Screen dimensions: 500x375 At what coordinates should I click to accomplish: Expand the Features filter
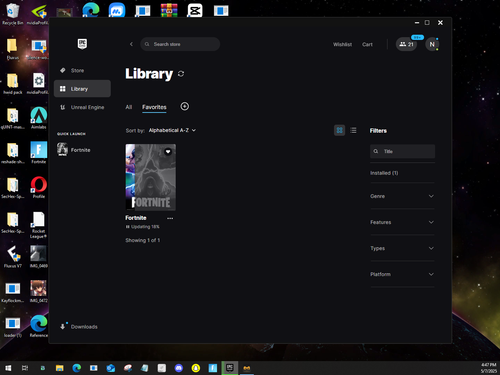point(402,222)
